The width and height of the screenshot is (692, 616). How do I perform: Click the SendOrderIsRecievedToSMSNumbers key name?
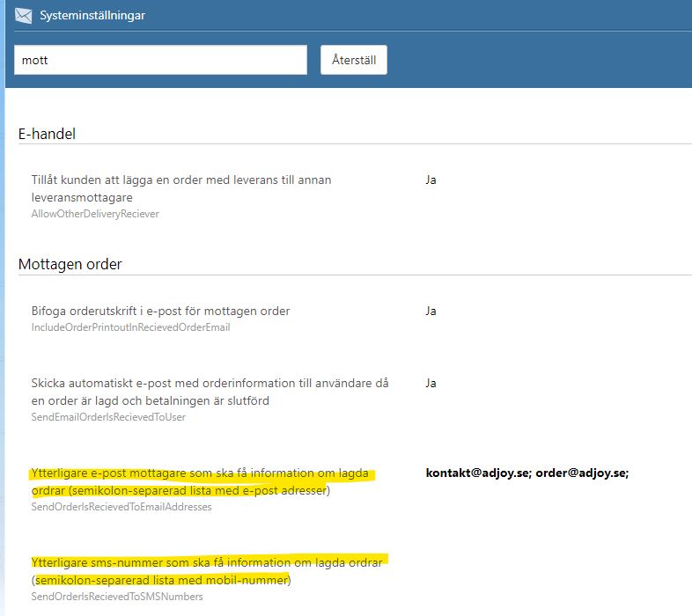(x=117, y=597)
